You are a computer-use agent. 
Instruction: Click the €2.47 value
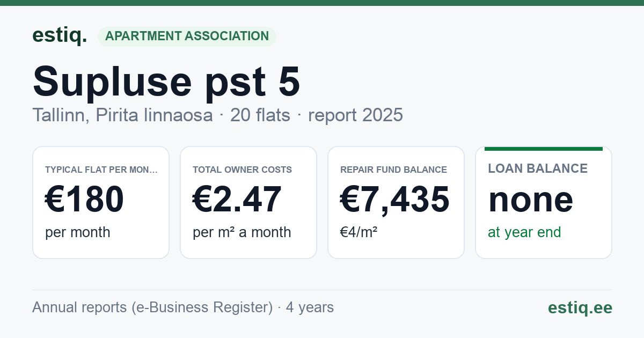[x=237, y=199]
